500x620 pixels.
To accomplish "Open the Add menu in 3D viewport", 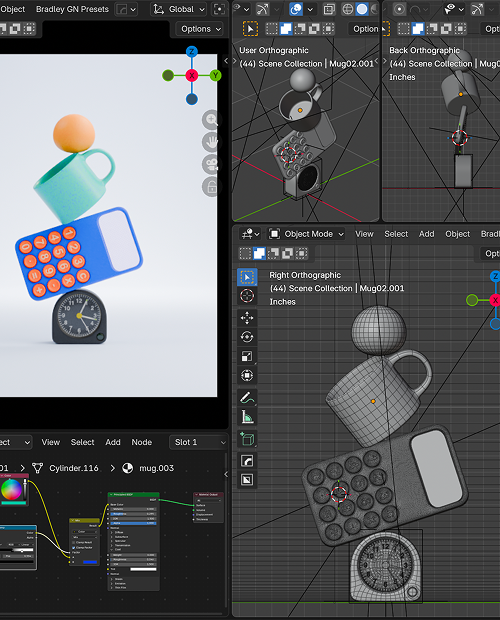I will click(426, 234).
